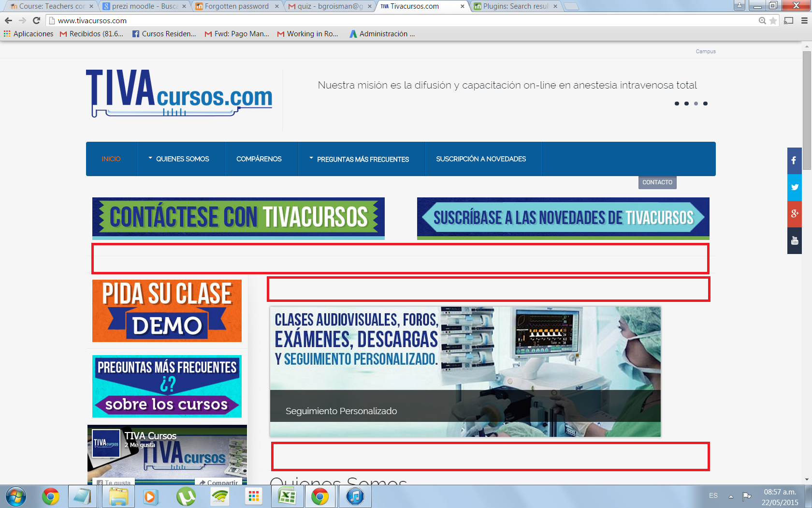Show hidden tray icons arrow
This screenshot has width=812, height=508.
click(x=731, y=496)
